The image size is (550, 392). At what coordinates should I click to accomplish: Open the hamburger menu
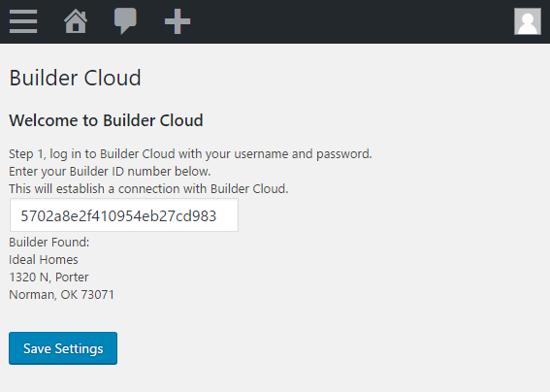pos(23,21)
